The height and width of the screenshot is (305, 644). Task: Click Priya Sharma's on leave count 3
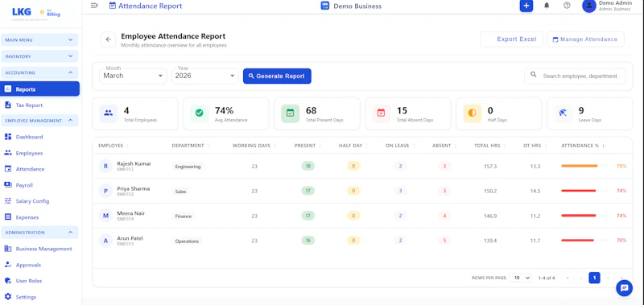(400, 191)
